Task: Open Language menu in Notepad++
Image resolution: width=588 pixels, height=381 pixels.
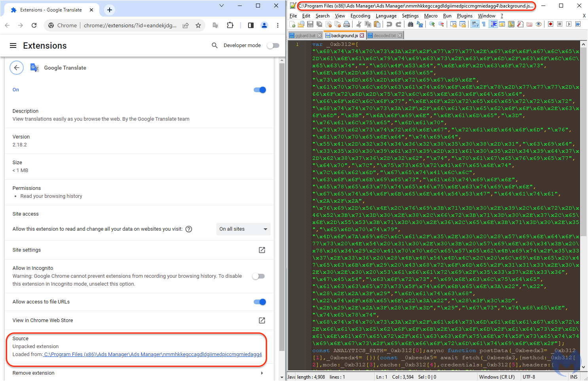Action: point(386,16)
